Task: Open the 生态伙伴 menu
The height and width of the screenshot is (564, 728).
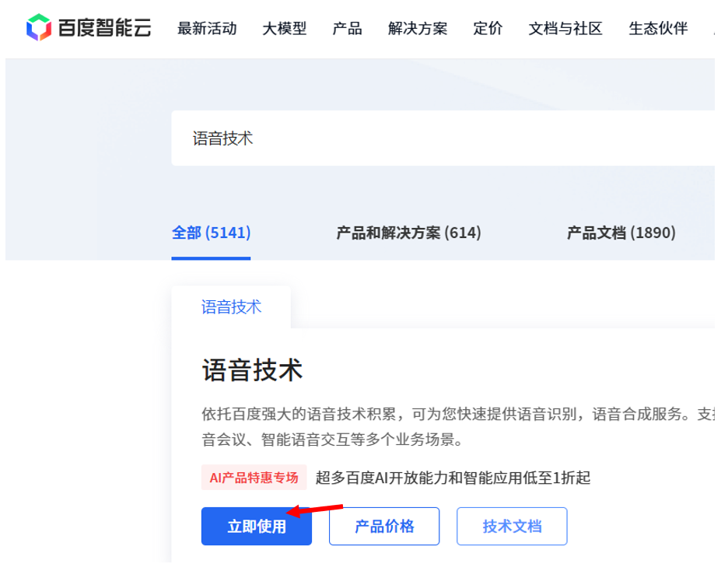Action: (658, 28)
